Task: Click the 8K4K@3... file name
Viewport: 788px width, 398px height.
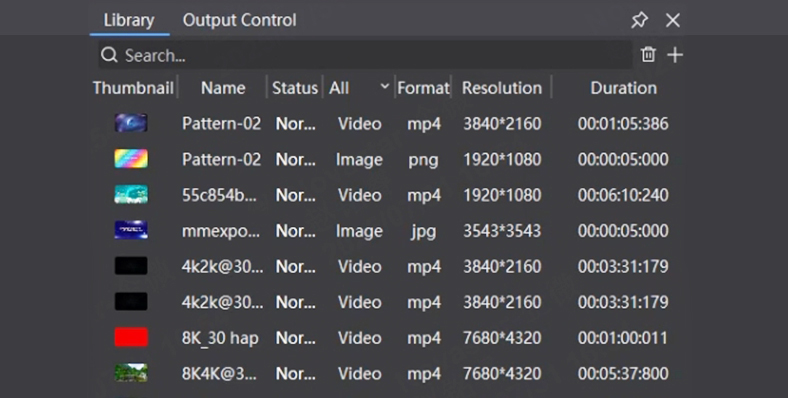Action: [x=219, y=373]
